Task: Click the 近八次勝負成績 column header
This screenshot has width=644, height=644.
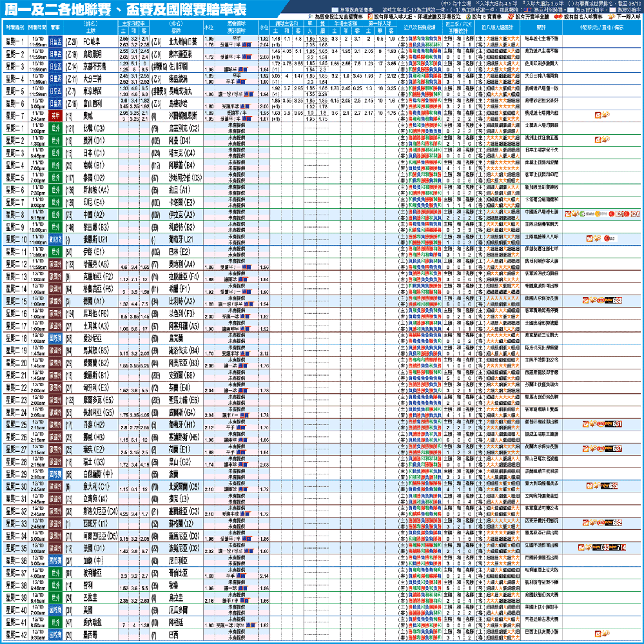Action: pos(419,28)
